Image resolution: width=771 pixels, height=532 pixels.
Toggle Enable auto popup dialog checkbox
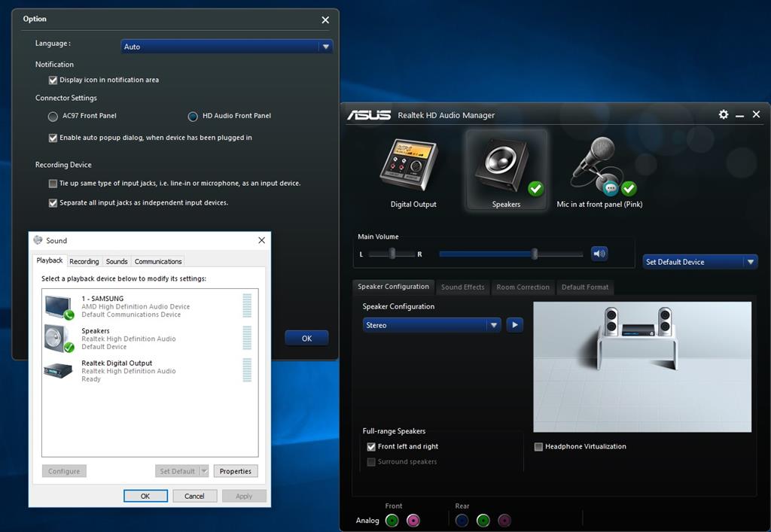53,138
